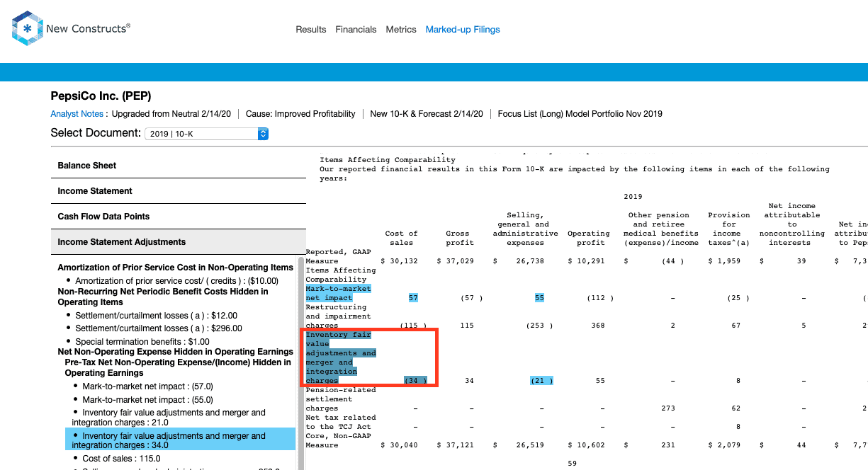868x470 pixels.
Task: Click the New Constructs logo
Action: (x=71, y=29)
